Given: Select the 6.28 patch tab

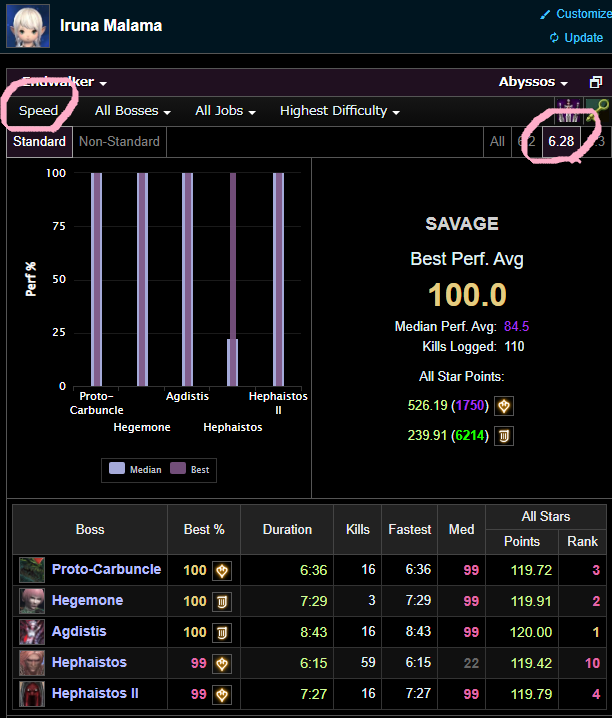Looking at the screenshot, I should coord(561,141).
